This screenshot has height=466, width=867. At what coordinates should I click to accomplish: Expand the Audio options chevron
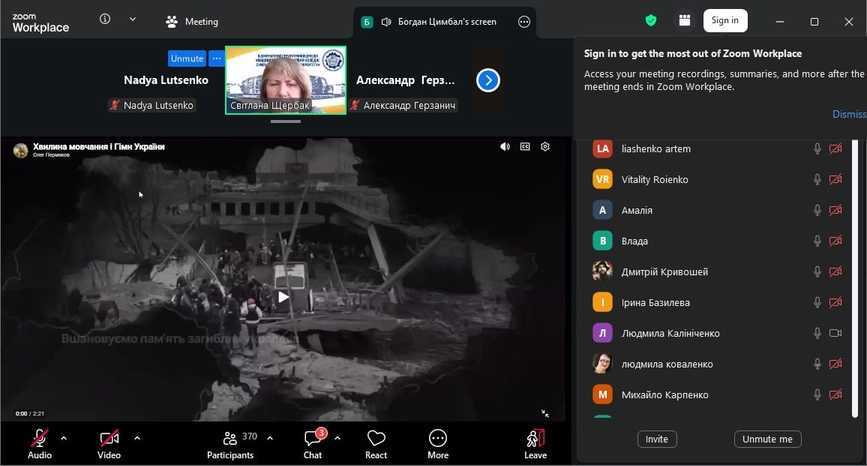click(64, 438)
